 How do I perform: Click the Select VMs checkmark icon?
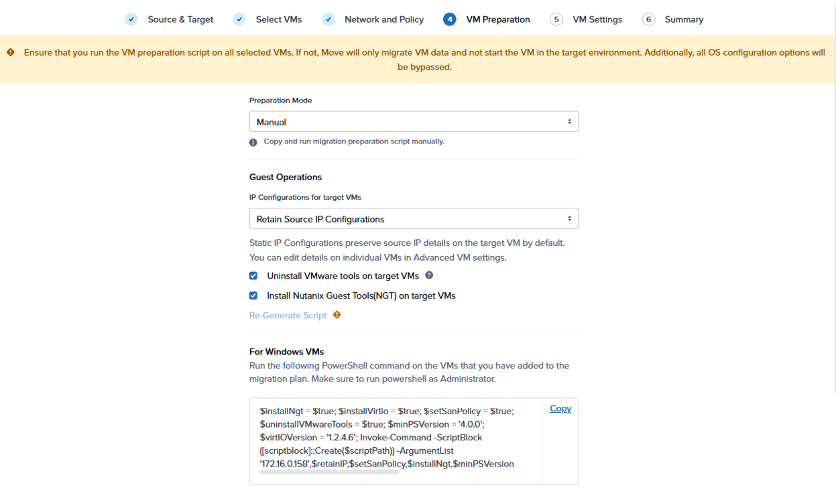(239, 19)
